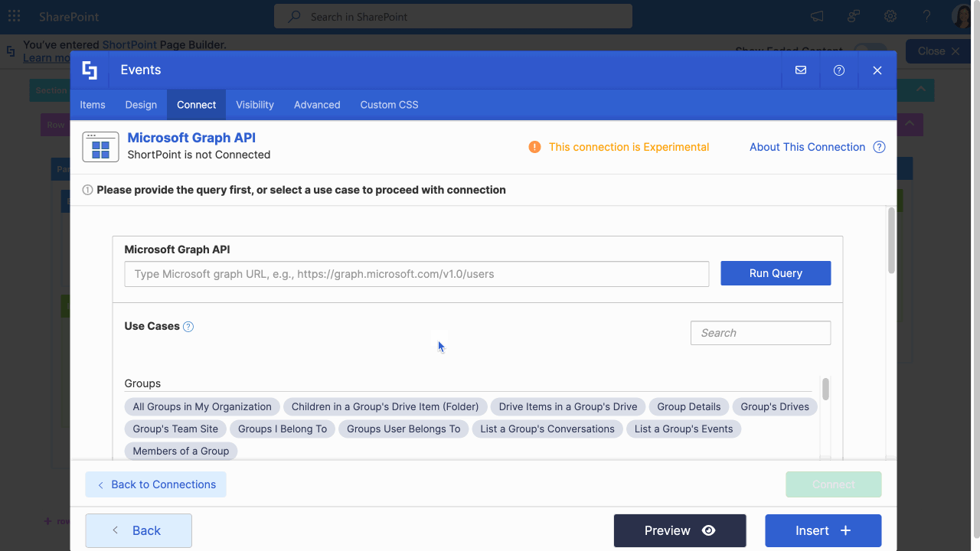Screen dimensions: 980x551
Task: Click the Insert button
Action: click(x=823, y=530)
